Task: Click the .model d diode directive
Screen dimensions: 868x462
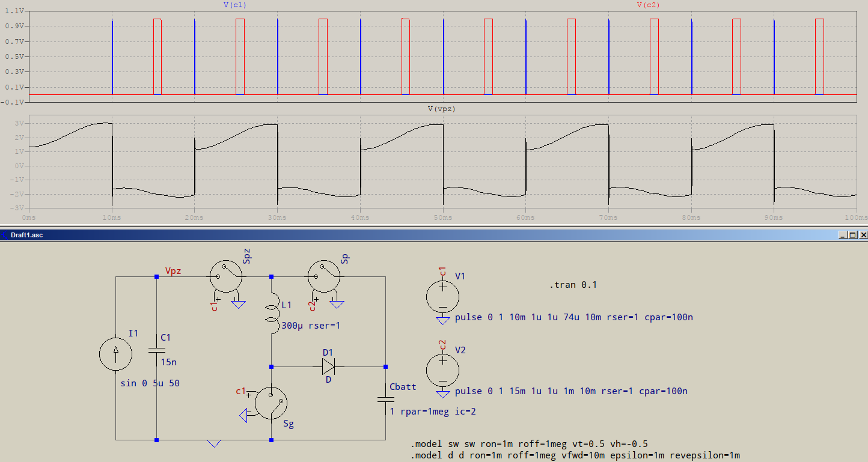Action: pos(575,455)
